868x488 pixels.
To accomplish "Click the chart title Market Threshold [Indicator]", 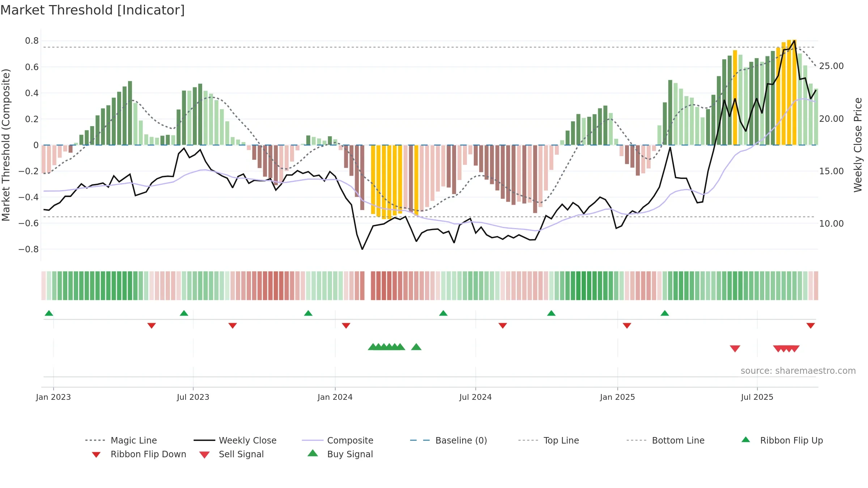I will (x=93, y=10).
